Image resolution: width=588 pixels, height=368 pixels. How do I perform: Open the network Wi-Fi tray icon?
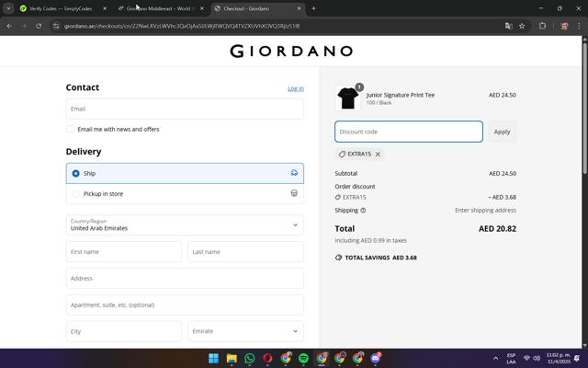click(526, 358)
